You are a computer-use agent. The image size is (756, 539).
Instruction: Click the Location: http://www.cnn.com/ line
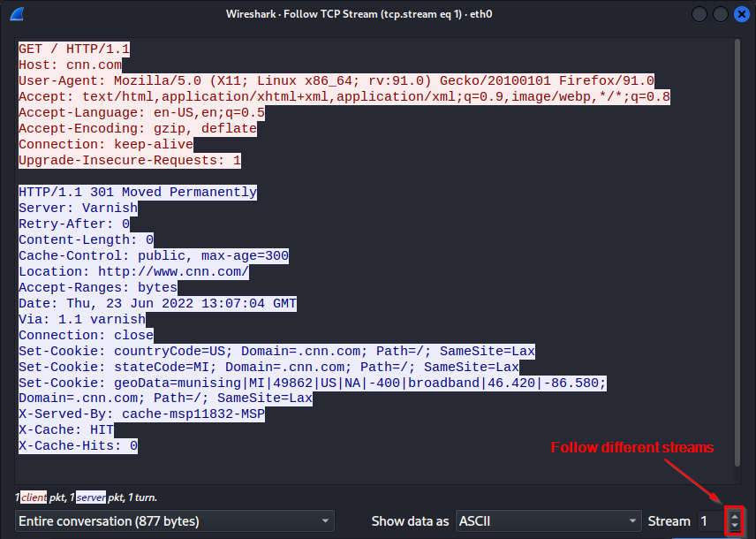click(133, 271)
